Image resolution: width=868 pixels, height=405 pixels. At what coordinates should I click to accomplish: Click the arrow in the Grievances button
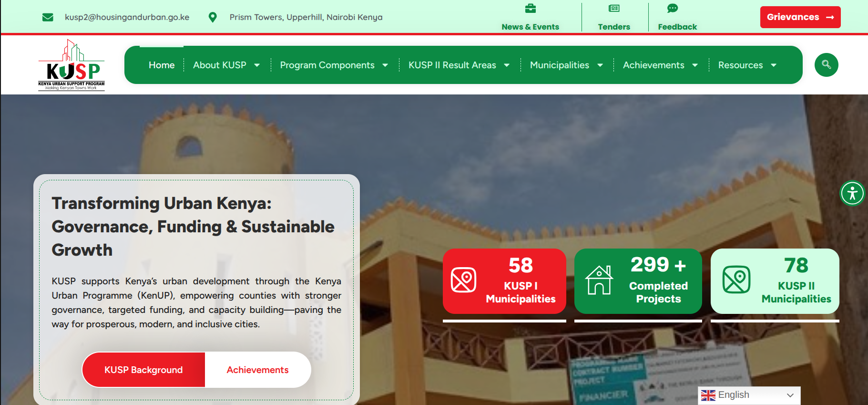pyautogui.click(x=830, y=17)
